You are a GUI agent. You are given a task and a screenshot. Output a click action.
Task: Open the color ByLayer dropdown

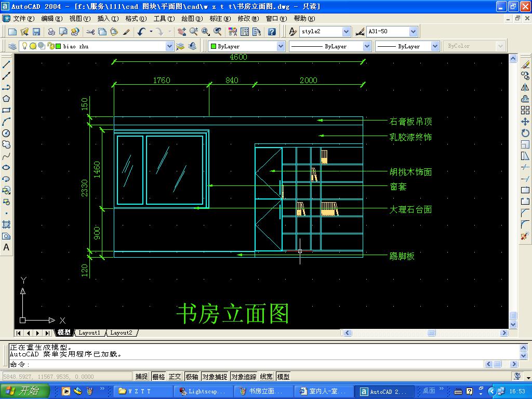click(281, 46)
